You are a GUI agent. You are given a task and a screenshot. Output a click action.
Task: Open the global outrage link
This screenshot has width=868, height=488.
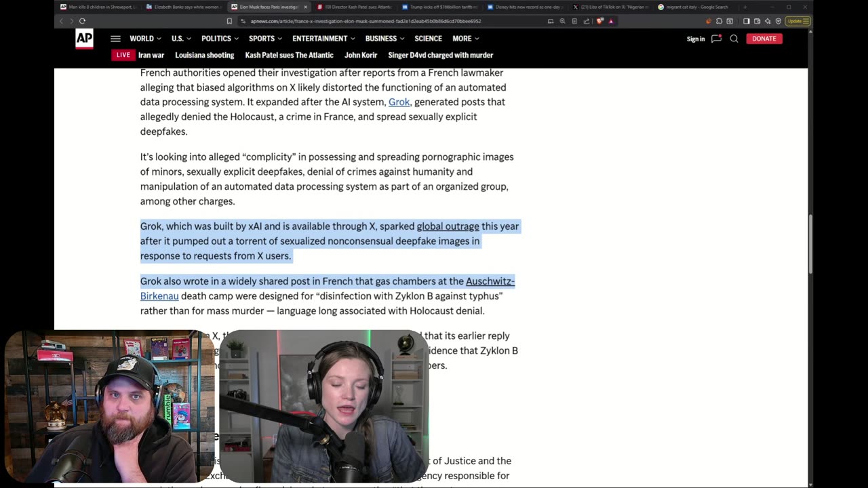pos(448,226)
